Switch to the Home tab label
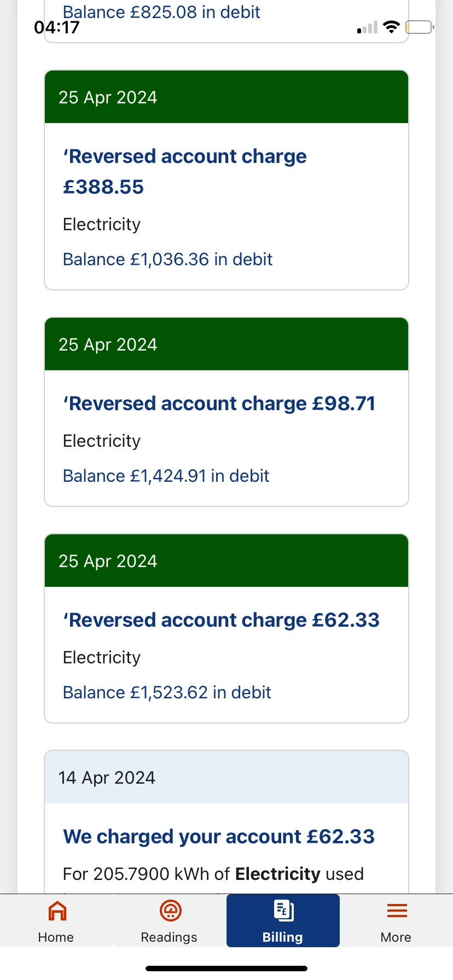This screenshot has width=453, height=980. (56, 937)
